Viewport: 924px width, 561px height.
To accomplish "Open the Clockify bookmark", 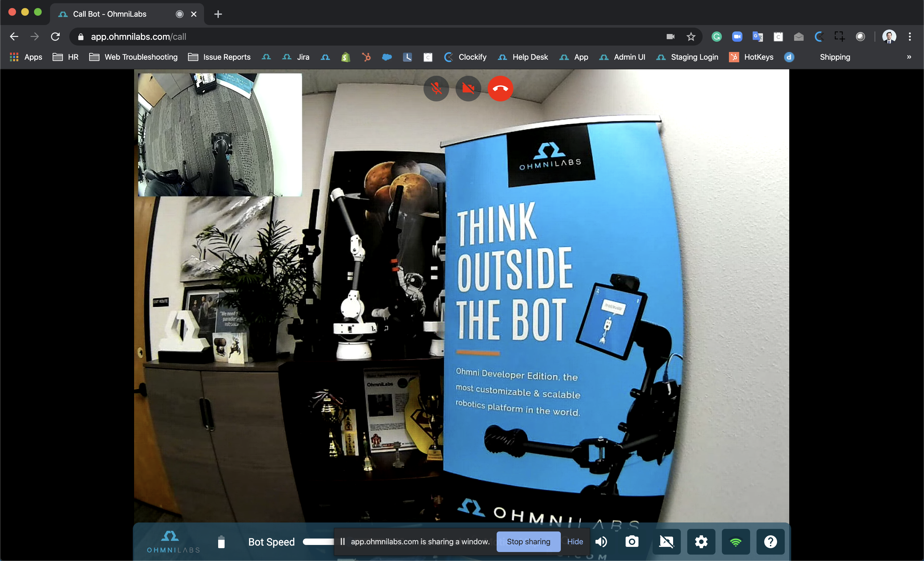I will [465, 57].
